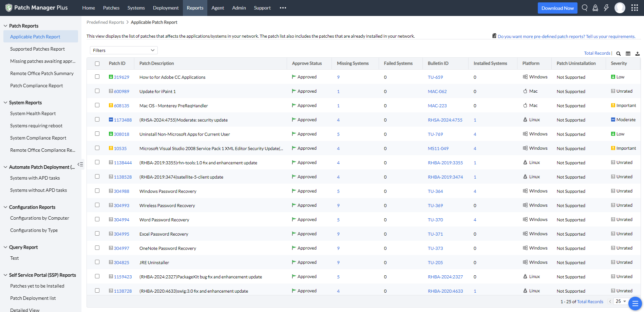Click the notifications bell icon in header
Viewport: 644px width, 312px height.
coord(595,7)
